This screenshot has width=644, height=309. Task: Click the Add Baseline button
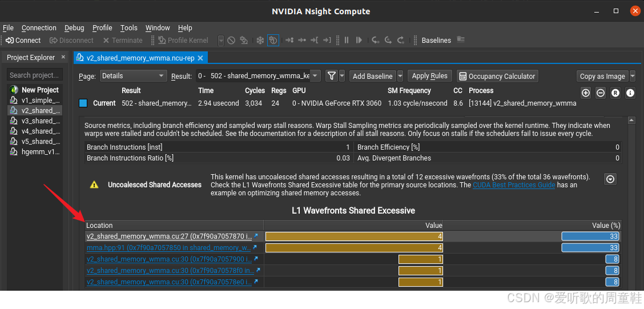click(372, 76)
